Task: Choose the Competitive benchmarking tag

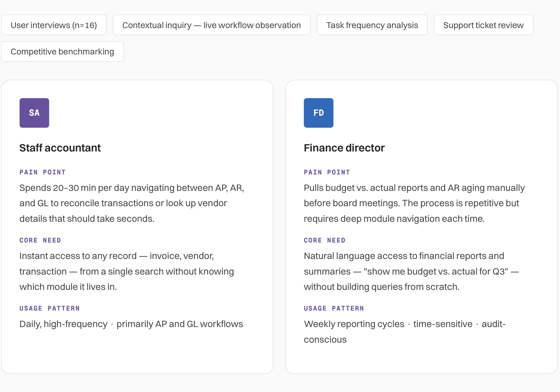Action: [x=62, y=51]
